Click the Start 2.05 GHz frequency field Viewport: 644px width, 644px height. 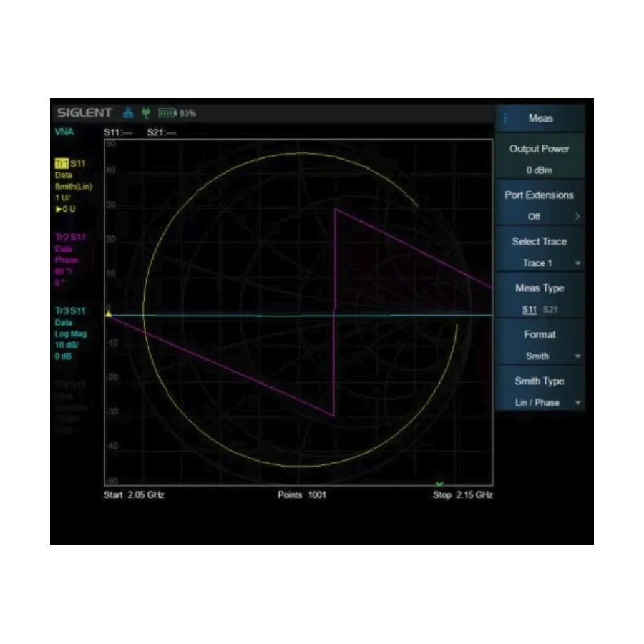tap(133, 494)
